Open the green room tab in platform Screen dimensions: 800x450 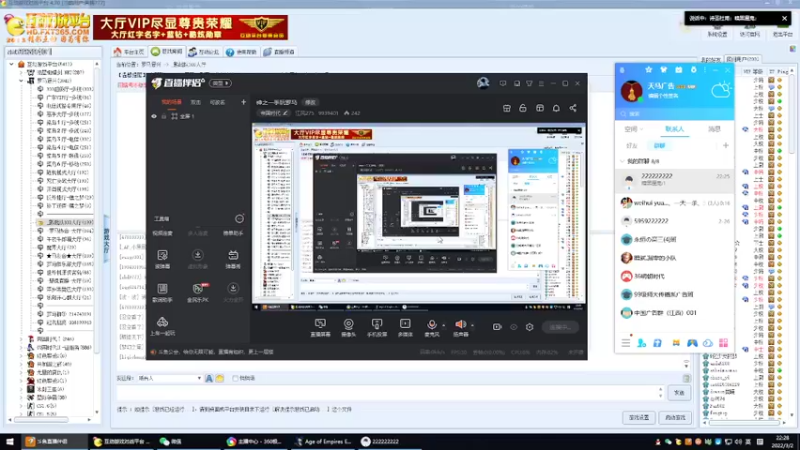tap(167, 52)
